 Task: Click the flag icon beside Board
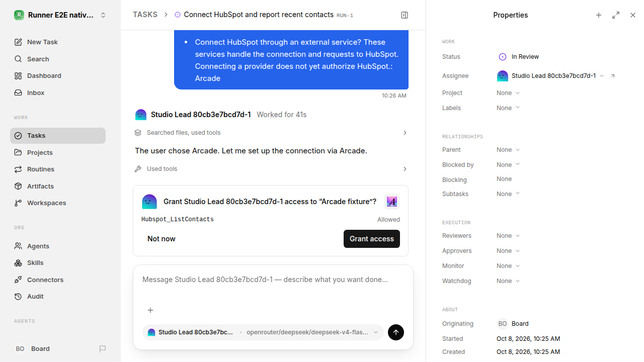point(103,349)
